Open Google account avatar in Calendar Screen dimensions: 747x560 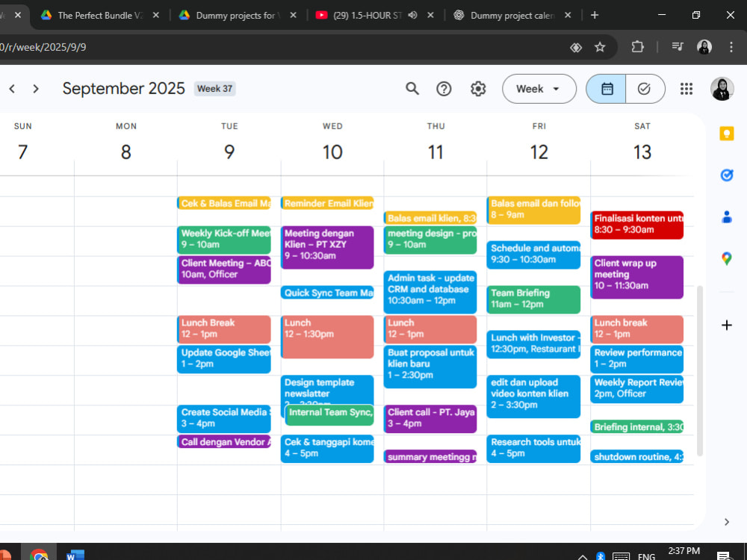tap(722, 89)
